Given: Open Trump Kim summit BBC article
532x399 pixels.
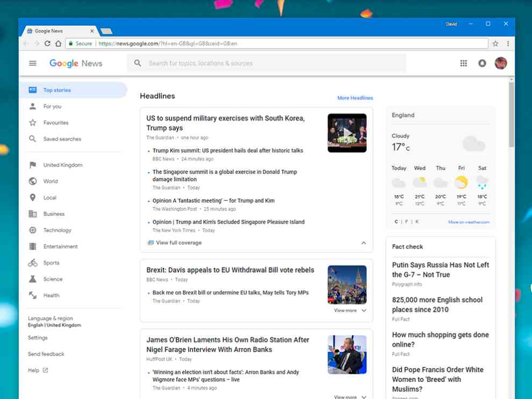Looking at the screenshot, I should coord(228,150).
